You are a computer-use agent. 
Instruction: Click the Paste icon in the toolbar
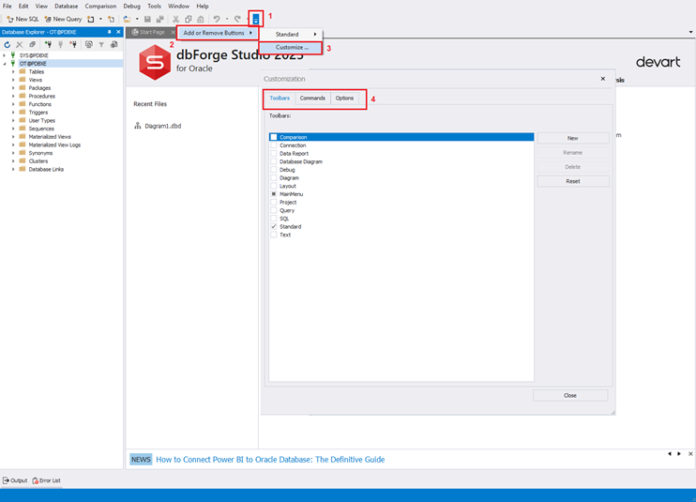[201, 19]
